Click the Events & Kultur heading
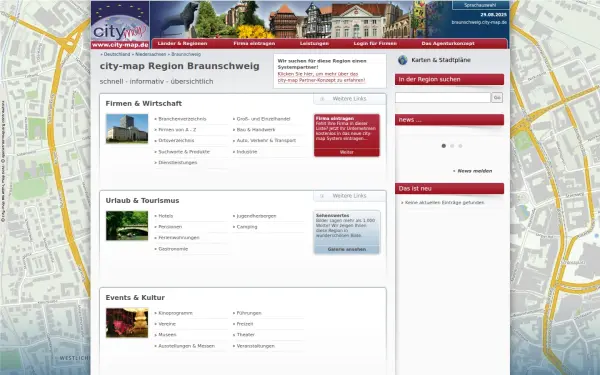Viewport: 600px width, 375px height. point(135,298)
